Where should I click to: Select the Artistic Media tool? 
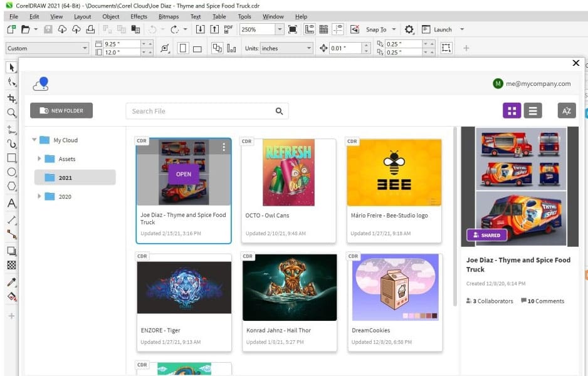[x=12, y=144]
